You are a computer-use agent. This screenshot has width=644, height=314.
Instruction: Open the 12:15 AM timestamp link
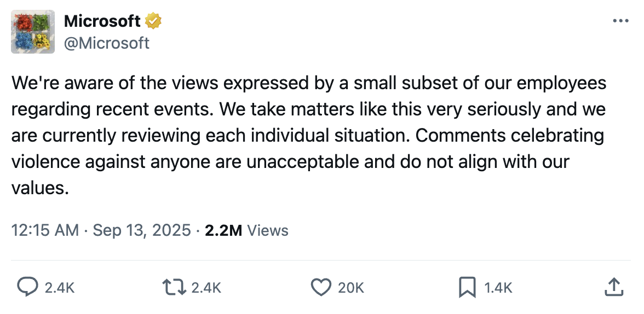[45, 230]
